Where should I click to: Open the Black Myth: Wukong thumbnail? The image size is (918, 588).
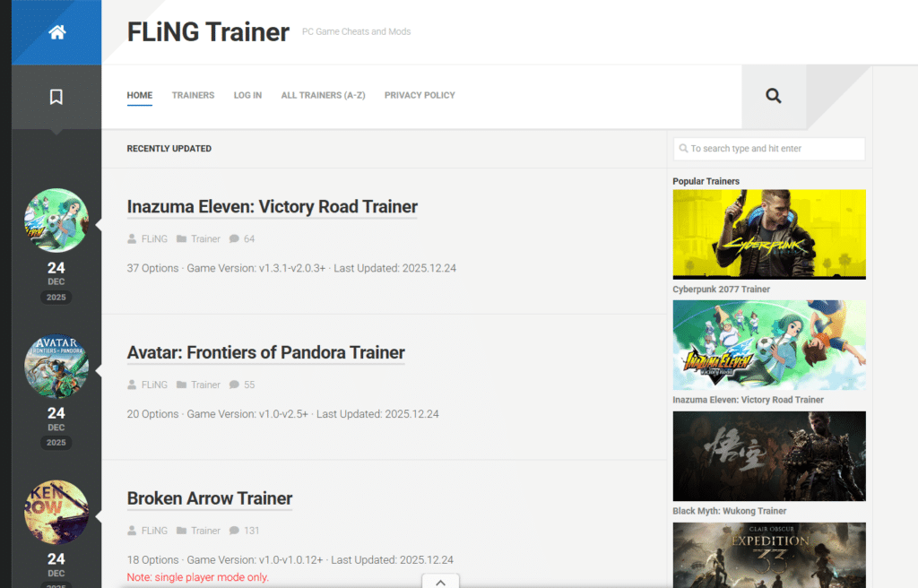click(769, 456)
